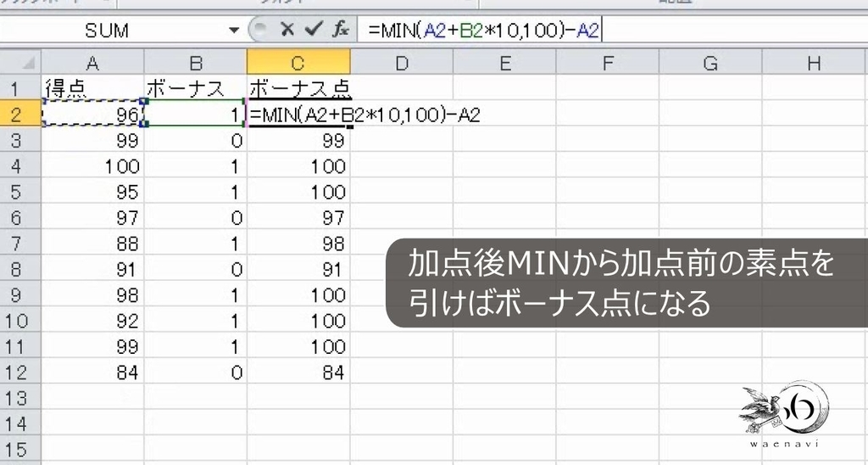
Task: Confirm formula with the checkmark icon
Action: [x=313, y=30]
